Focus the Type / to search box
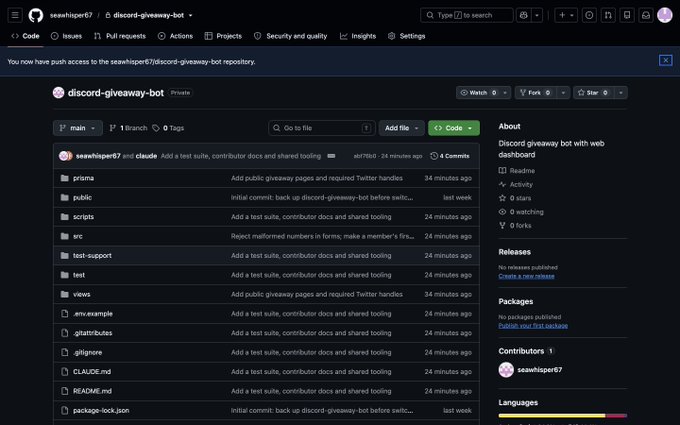 [466, 15]
